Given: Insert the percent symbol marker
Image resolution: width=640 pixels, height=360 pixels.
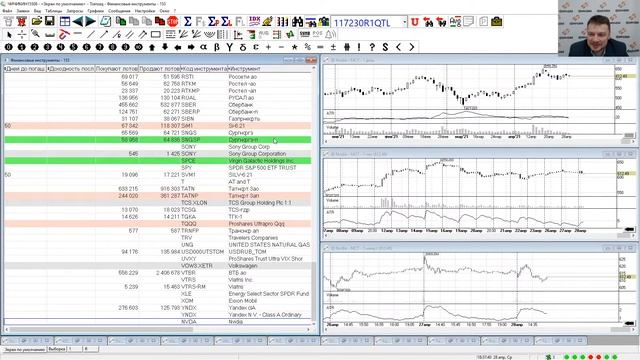Looking at the screenshot, I should click(x=307, y=47).
